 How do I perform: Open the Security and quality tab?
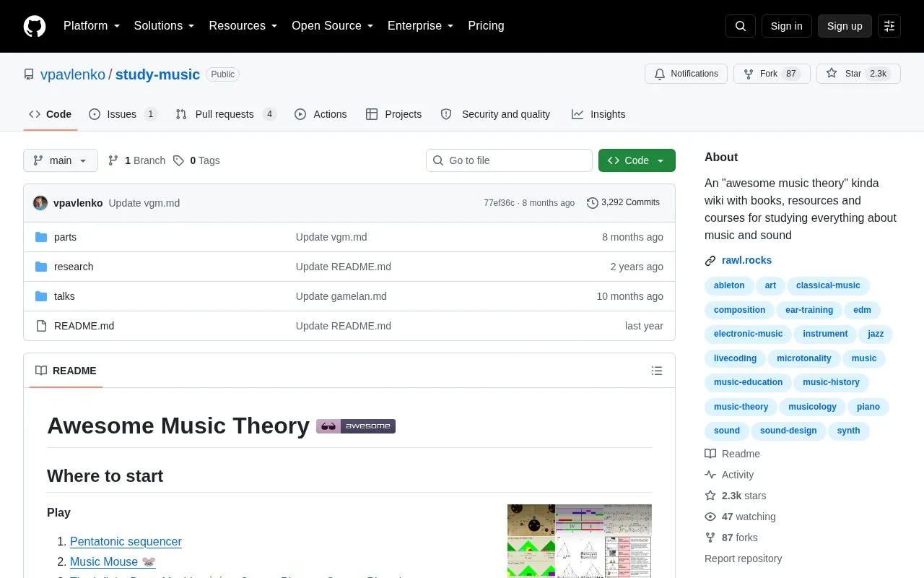coord(495,114)
